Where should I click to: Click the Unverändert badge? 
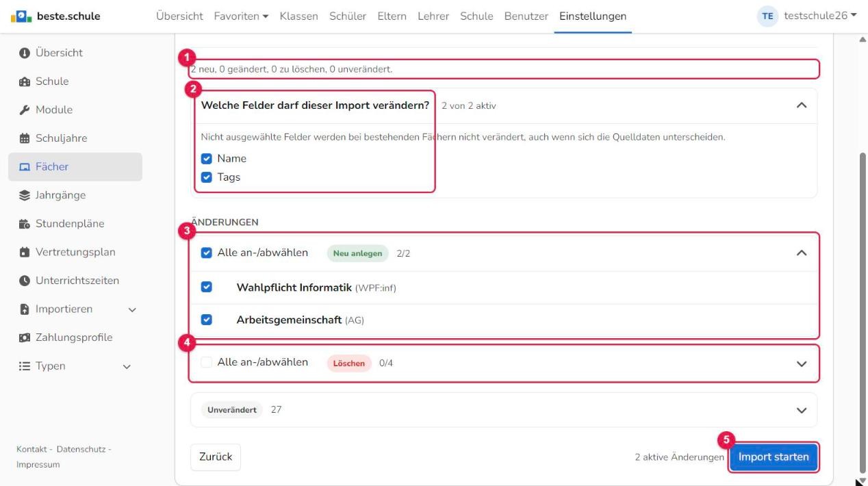pos(231,410)
